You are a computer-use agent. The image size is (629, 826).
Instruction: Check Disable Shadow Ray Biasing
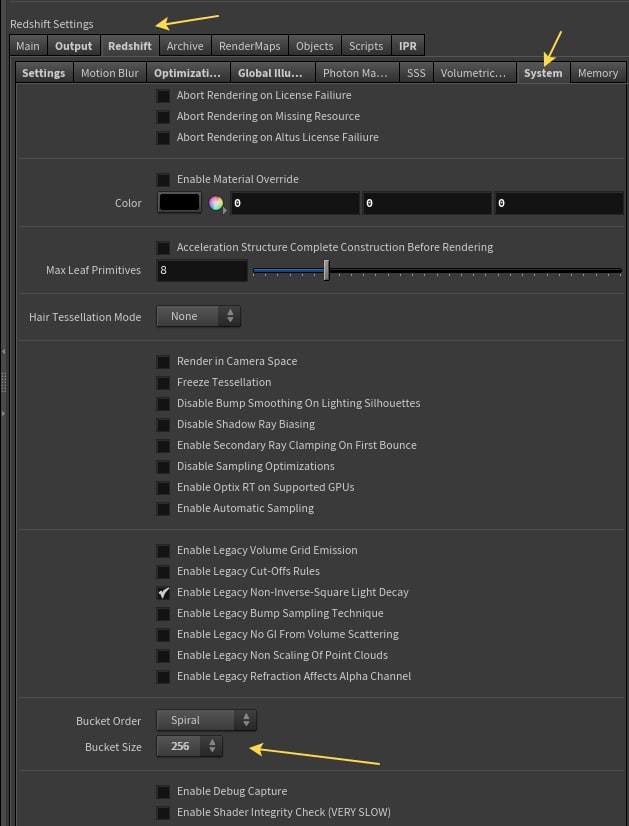click(x=163, y=425)
